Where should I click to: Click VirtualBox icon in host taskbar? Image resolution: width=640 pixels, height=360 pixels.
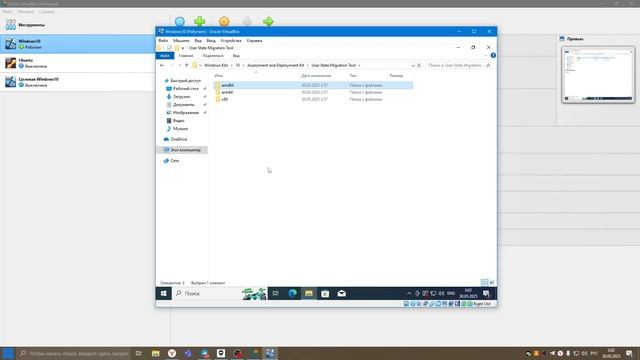pos(270,353)
